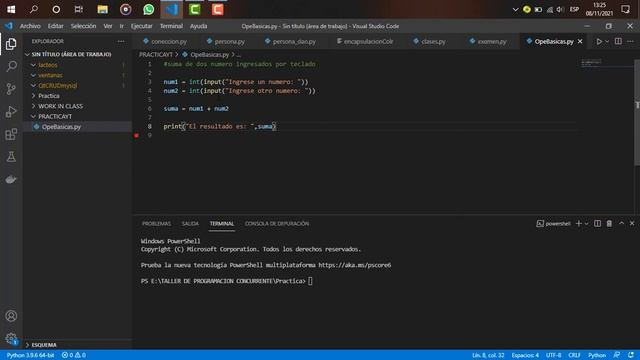This screenshot has height=360, width=640.
Task: Open the Accounts menu icon
Action: [x=11, y=316]
